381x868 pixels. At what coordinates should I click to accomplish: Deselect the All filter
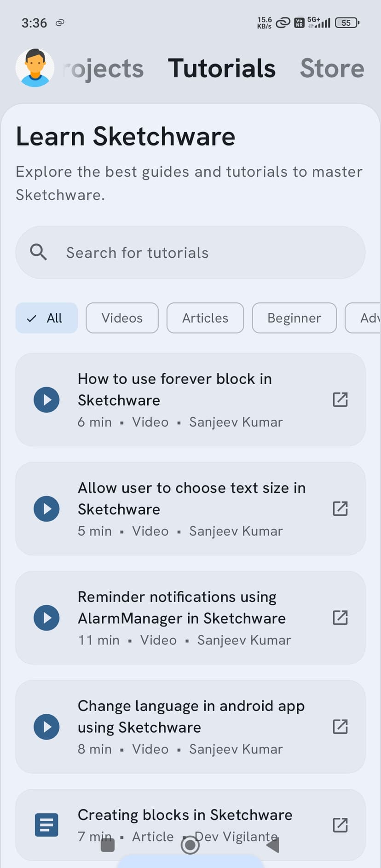46,318
